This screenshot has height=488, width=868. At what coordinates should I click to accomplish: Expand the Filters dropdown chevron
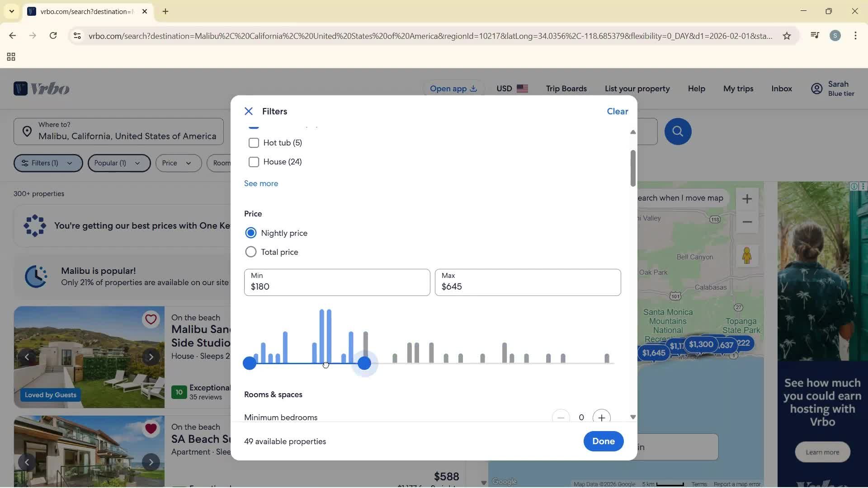pos(70,163)
